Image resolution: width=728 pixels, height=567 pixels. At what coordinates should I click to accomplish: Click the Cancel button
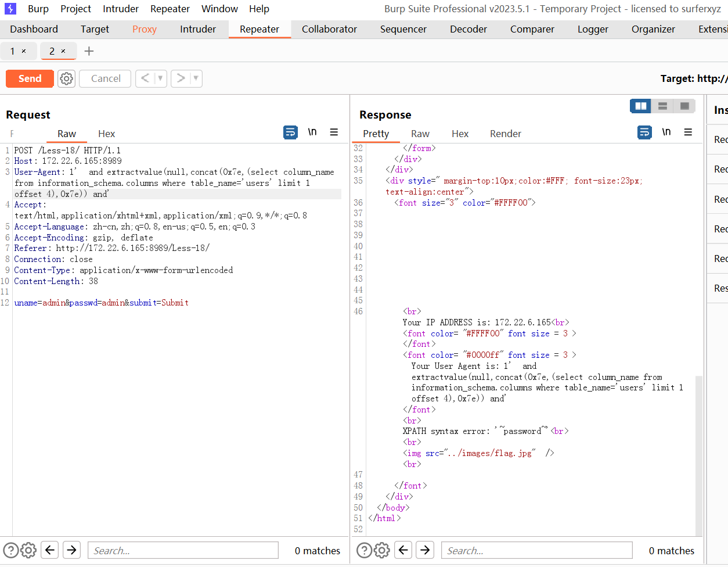click(105, 78)
